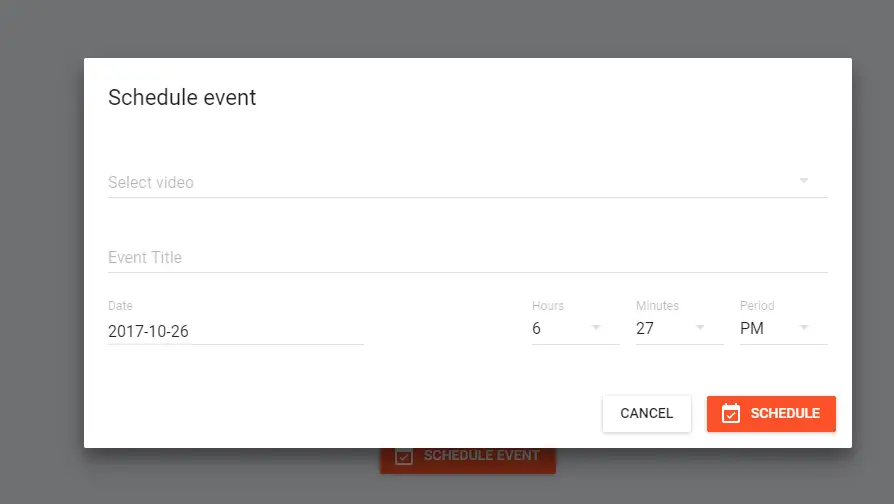This screenshot has width=894, height=504.
Task: Click the Hours label
Action: pos(548,306)
